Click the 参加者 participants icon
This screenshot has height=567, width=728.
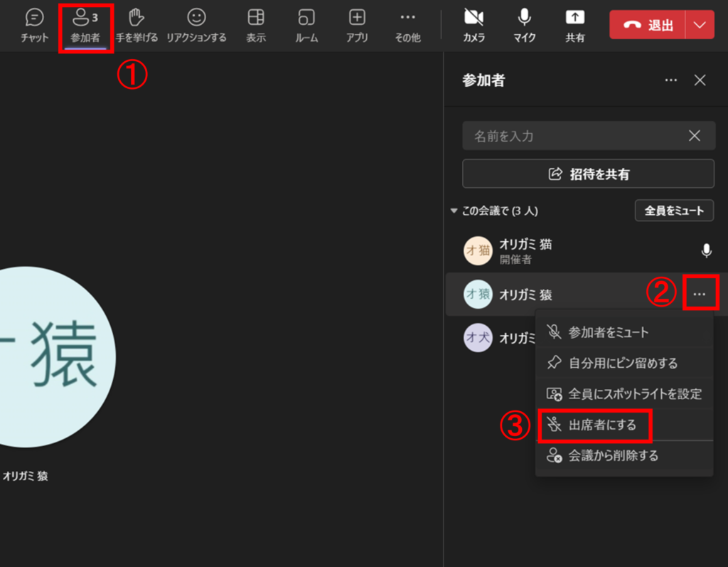(x=85, y=25)
